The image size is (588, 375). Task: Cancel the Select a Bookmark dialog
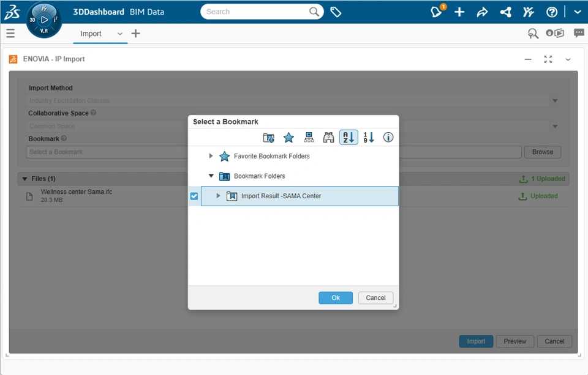[x=375, y=298]
